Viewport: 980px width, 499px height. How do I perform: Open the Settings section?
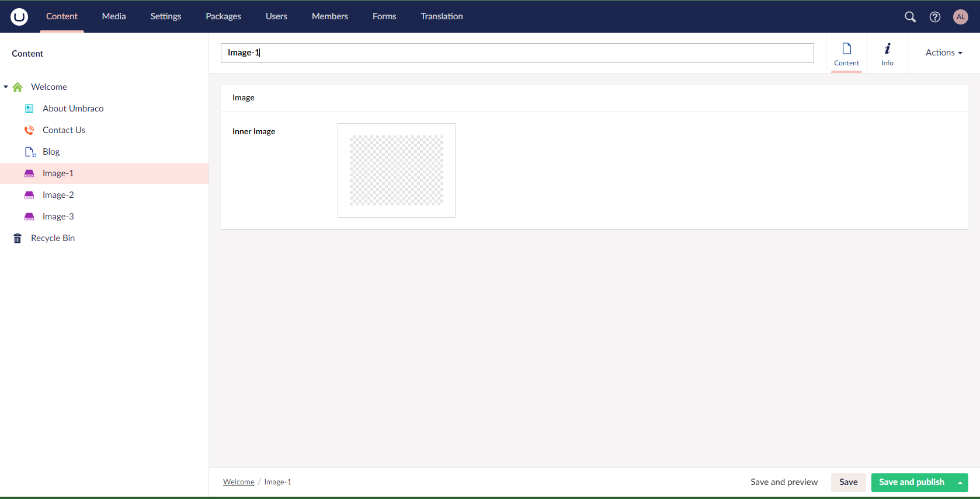[166, 16]
